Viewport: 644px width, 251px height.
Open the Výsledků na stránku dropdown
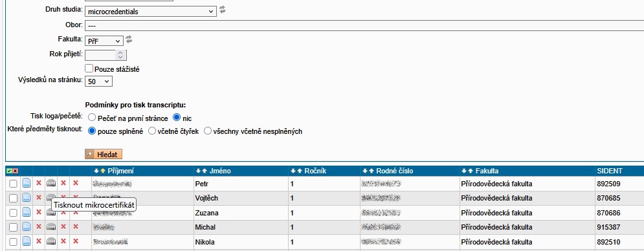98,82
